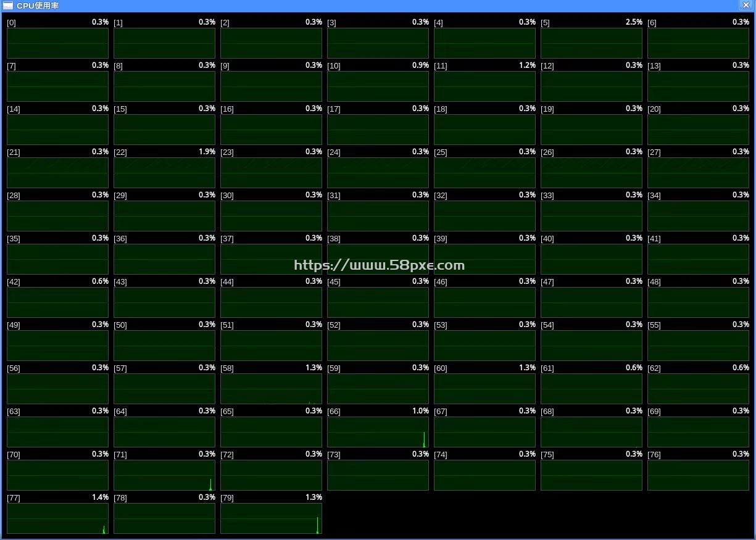Select the CPU [22] usage graph
Screen dimensions: 756x540
(164, 173)
